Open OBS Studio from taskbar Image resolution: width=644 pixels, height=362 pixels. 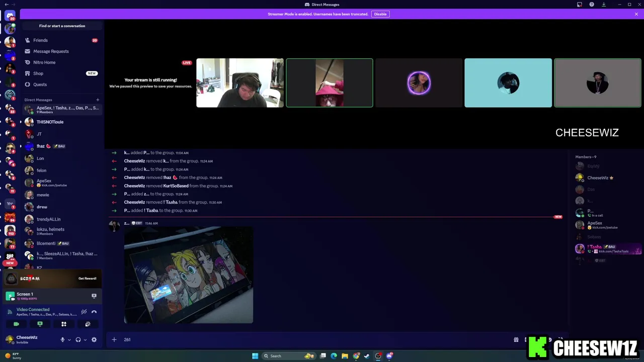378,356
